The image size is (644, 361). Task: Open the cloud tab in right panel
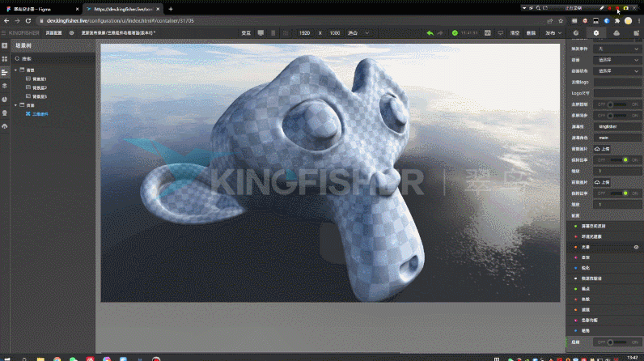tap(616, 33)
